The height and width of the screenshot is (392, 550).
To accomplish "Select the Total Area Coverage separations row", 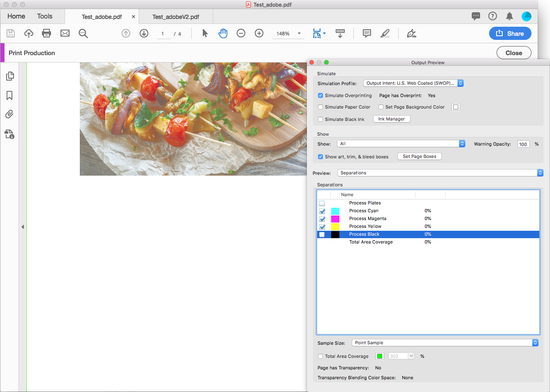I will pyautogui.click(x=428, y=242).
